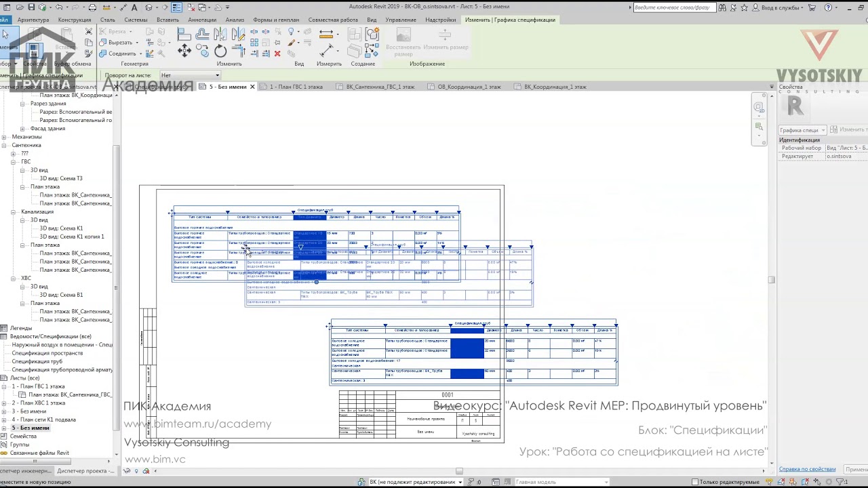Click the favorites star icon in title bar
Screen dimensions: 868x488
coord(744,7)
